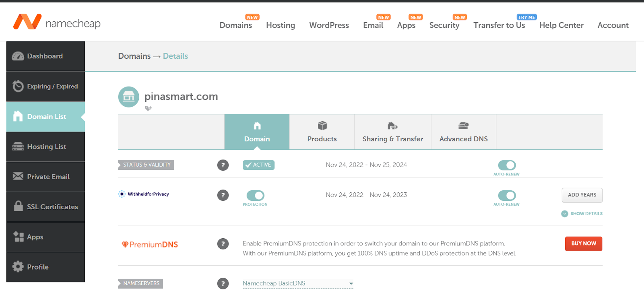
Task: Toggle domain auto-renew for Nov 25, 2024
Action: tap(507, 165)
